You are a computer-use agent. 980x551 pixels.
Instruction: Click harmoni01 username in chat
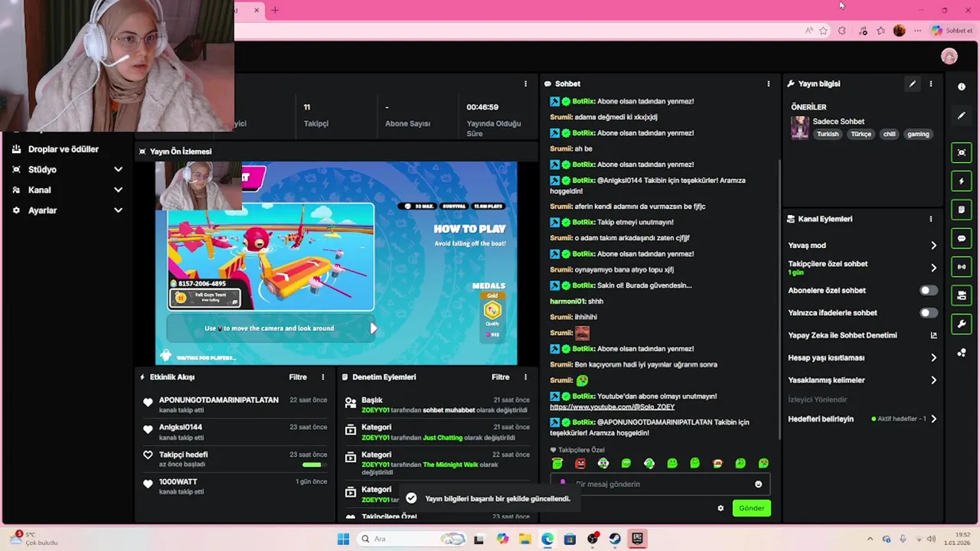click(x=567, y=302)
